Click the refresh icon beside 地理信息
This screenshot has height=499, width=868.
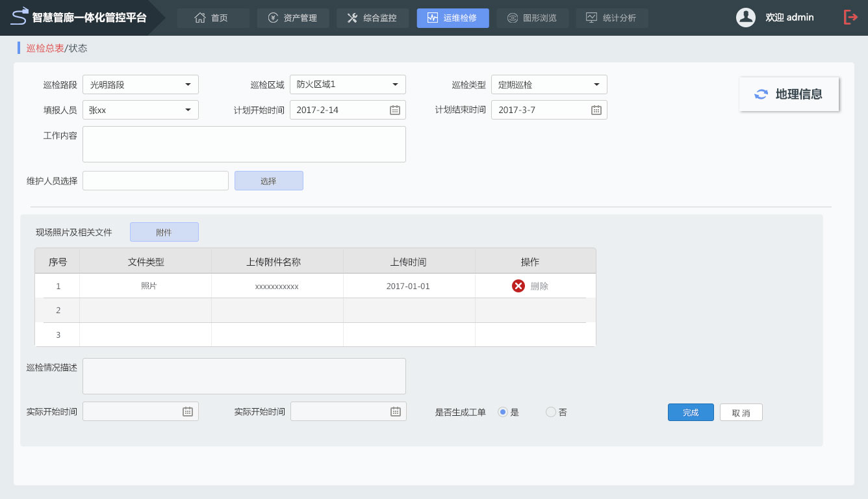761,94
